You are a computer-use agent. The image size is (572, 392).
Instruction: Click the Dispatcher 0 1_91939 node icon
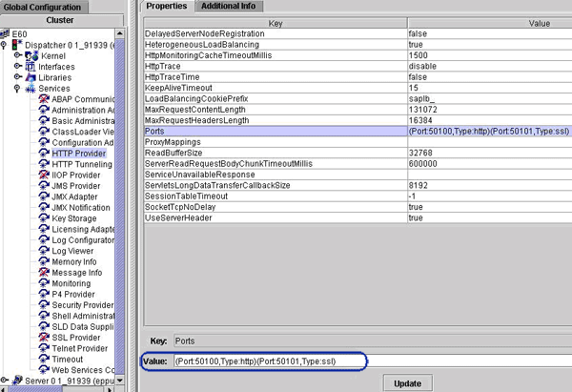17,45
